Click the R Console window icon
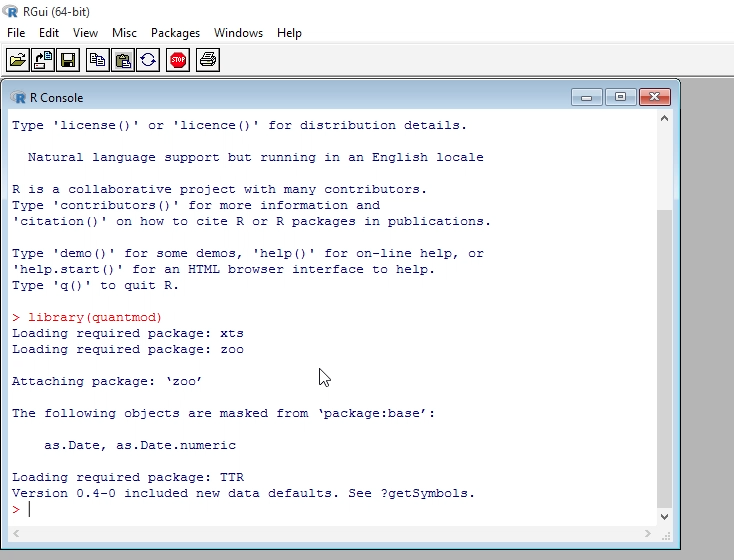734x560 pixels. [x=18, y=97]
